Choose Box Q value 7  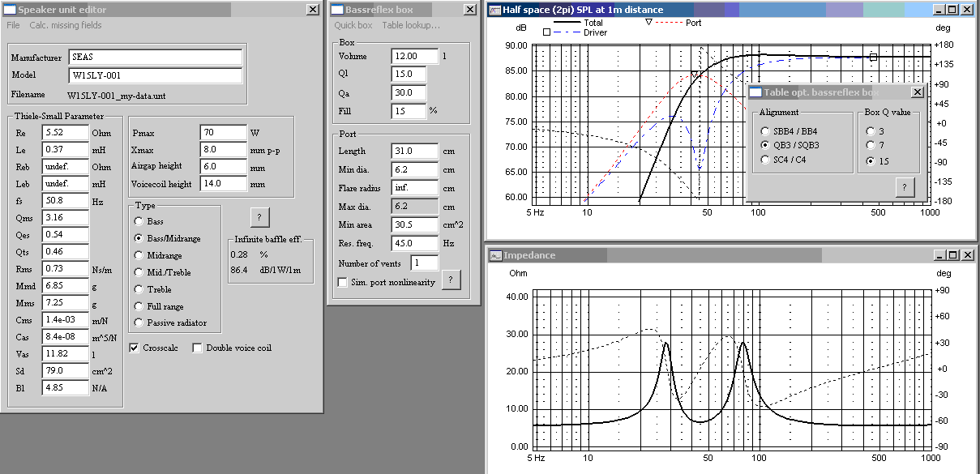pyautogui.click(x=871, y=145)
